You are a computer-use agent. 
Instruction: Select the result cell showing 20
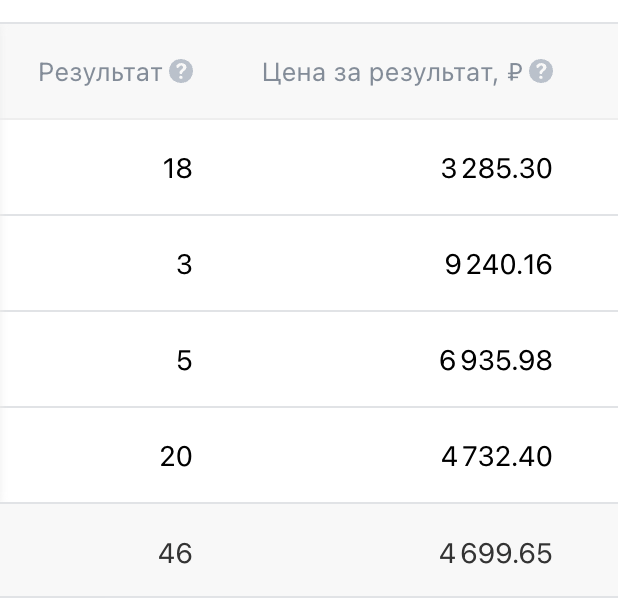[175, 457]
